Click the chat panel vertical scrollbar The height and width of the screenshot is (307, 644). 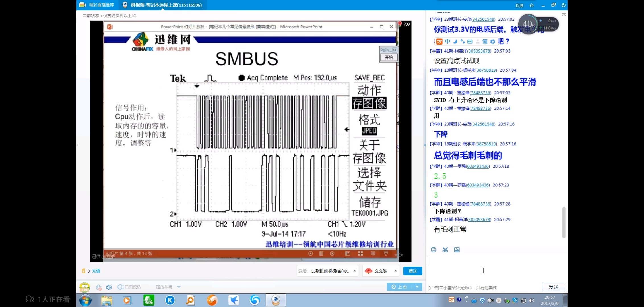[x=564, y=222]
